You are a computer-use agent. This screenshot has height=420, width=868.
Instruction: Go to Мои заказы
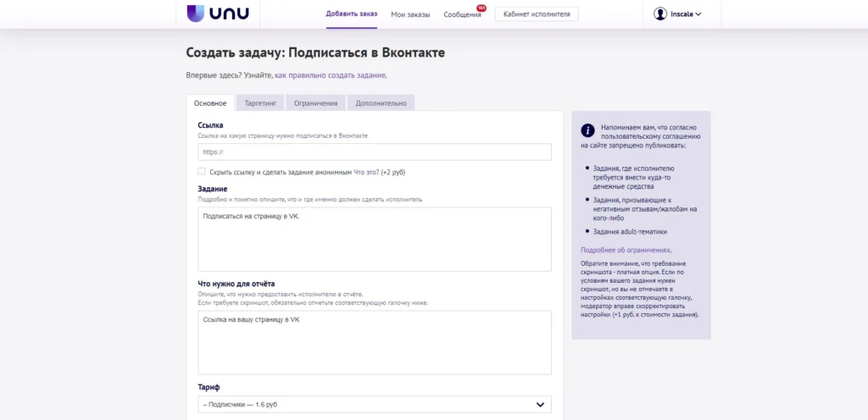pos(410,14)
